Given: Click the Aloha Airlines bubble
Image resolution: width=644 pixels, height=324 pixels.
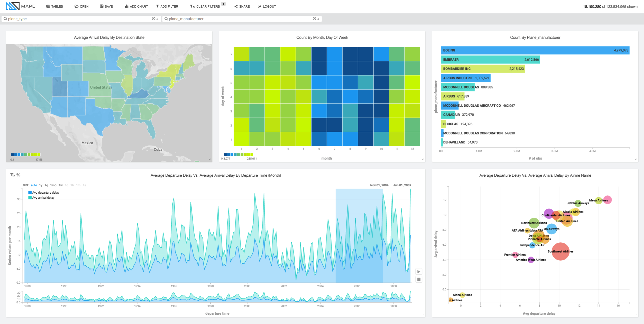Looking at the screenshot, I should (x=462, y=295).
